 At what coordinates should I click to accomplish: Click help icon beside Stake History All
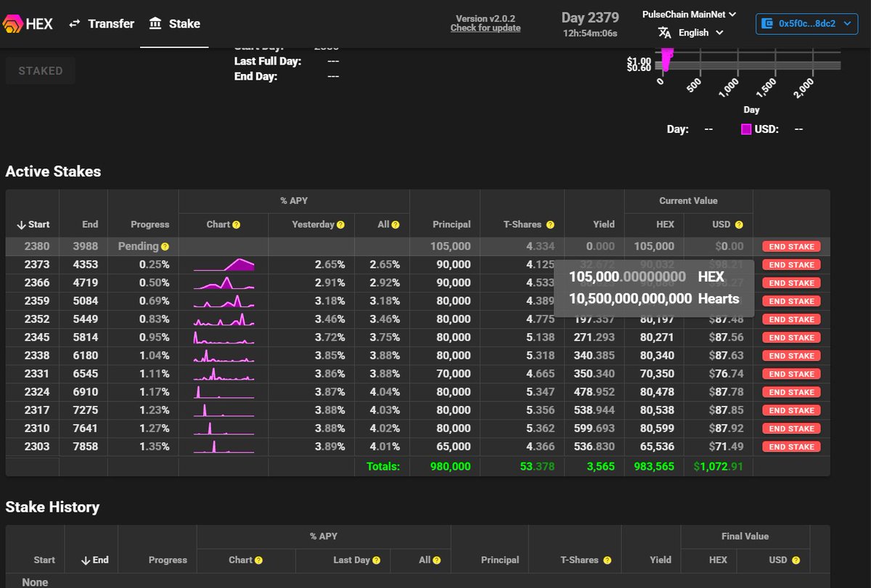[x=437, y=560]
